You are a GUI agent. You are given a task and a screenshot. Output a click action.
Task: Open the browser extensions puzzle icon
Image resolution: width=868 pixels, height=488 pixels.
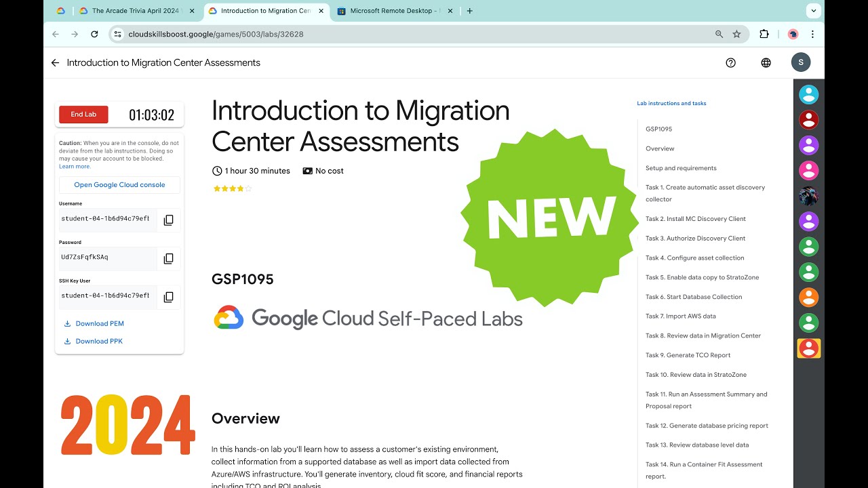pos(764,34)
